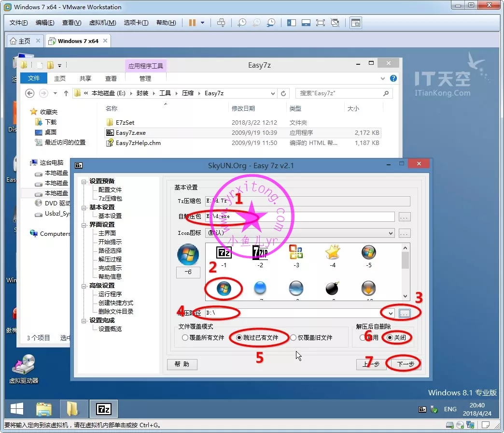Choose the four-color squares icon labeled -3
This screenshot has width=504, height=433.
(x=296, y=253)
